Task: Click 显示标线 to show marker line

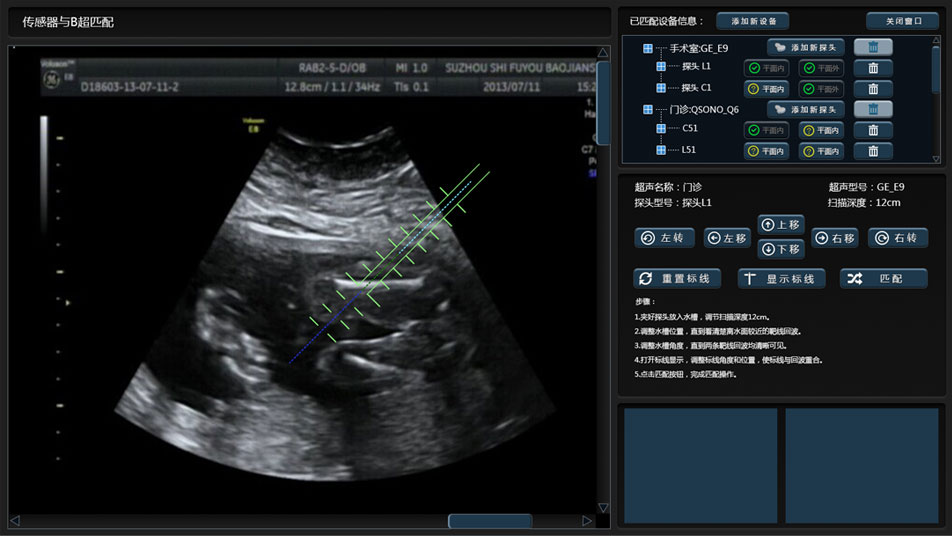Action: [781, 279]
